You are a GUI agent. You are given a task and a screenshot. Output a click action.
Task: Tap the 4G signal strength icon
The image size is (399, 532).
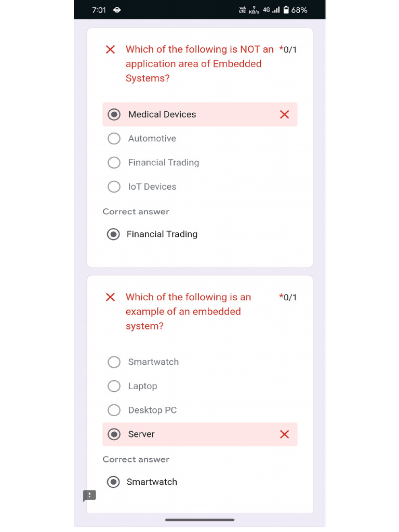click(272, 10)
